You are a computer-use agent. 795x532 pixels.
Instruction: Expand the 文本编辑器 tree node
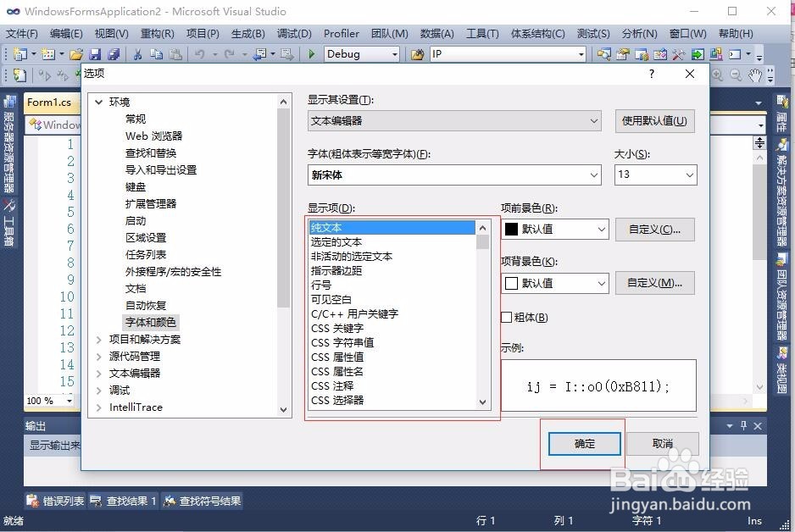(99, 374)
